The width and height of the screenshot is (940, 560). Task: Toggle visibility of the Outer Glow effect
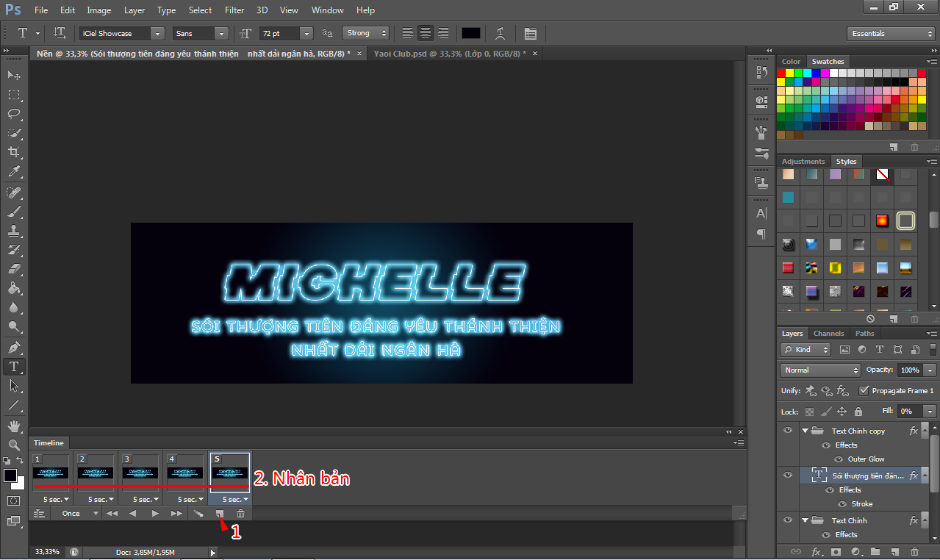point(840,459)
